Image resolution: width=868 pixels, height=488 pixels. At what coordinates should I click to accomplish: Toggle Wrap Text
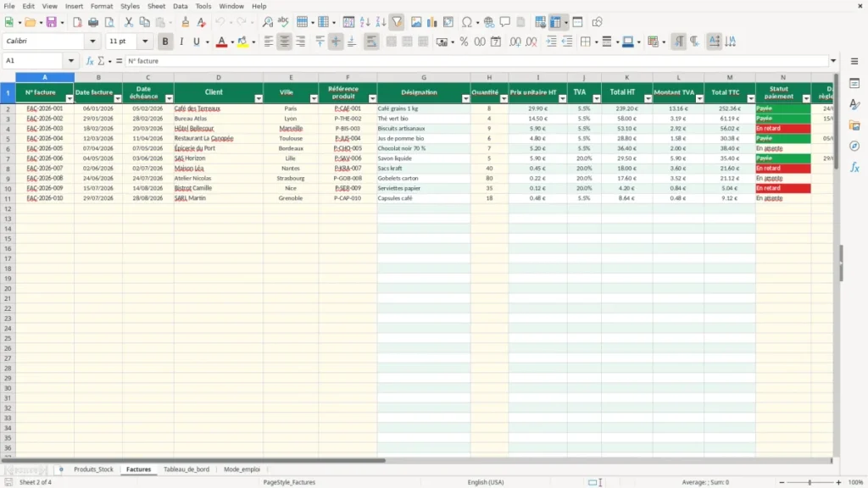point(371,42)
